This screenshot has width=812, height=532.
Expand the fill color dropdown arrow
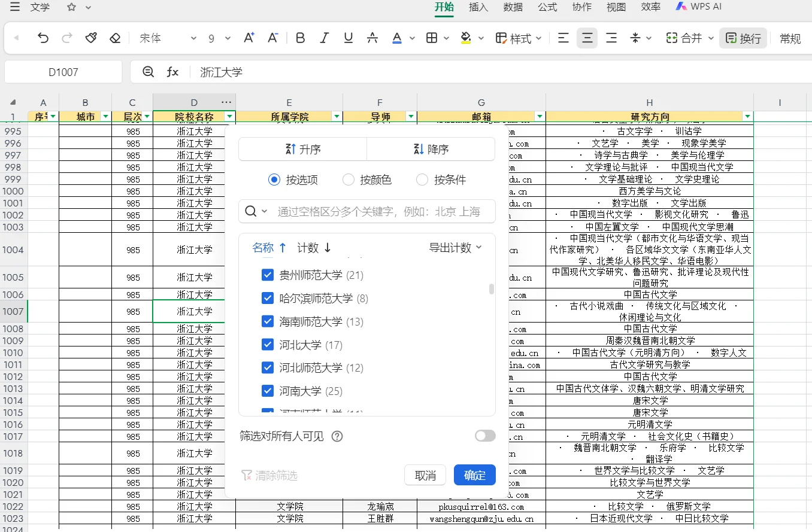tap(481, 38)
